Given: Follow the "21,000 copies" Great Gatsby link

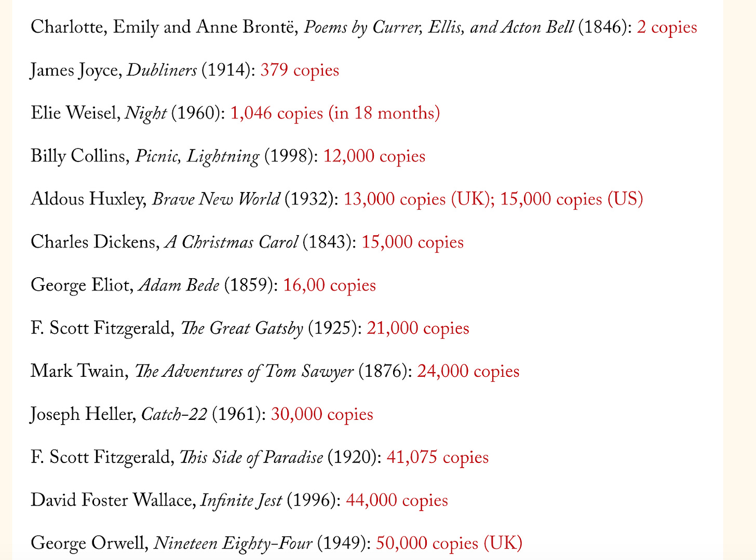Looking at the screenshot, I should point(417,329).
